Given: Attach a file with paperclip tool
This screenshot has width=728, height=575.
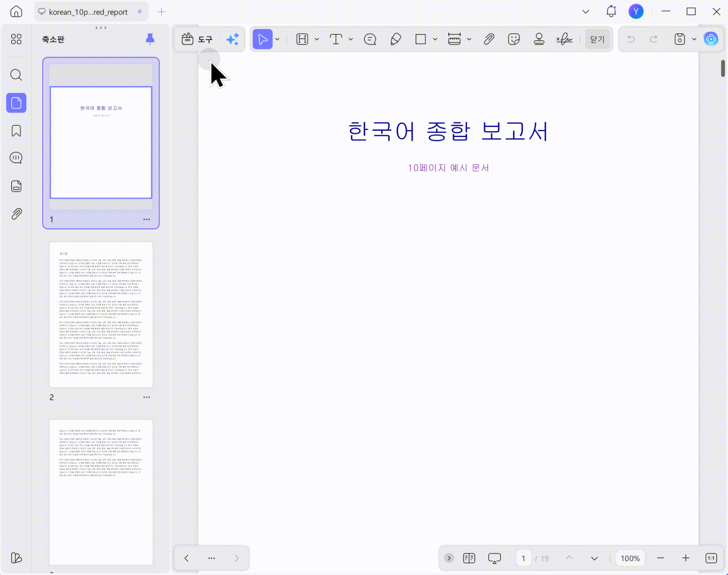Looking at the screenshot, I should click(489, 40).
